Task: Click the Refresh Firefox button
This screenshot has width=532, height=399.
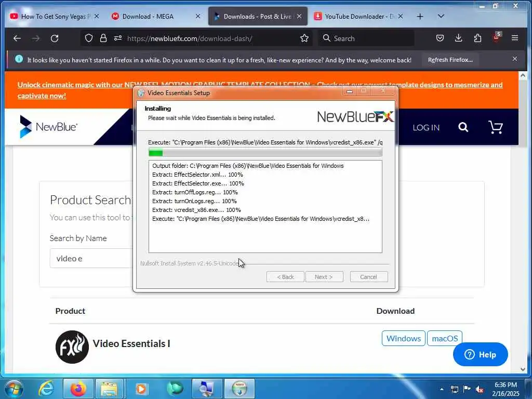Action: click(450, 60)
